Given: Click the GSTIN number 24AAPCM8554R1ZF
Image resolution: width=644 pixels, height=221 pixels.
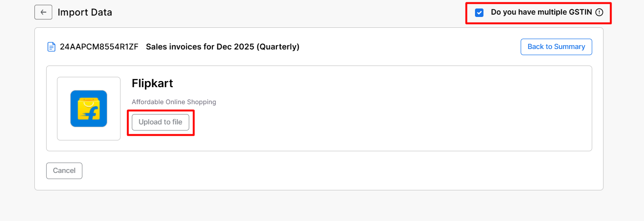Looking at the screenshot, I should click(x=99, y=47).
